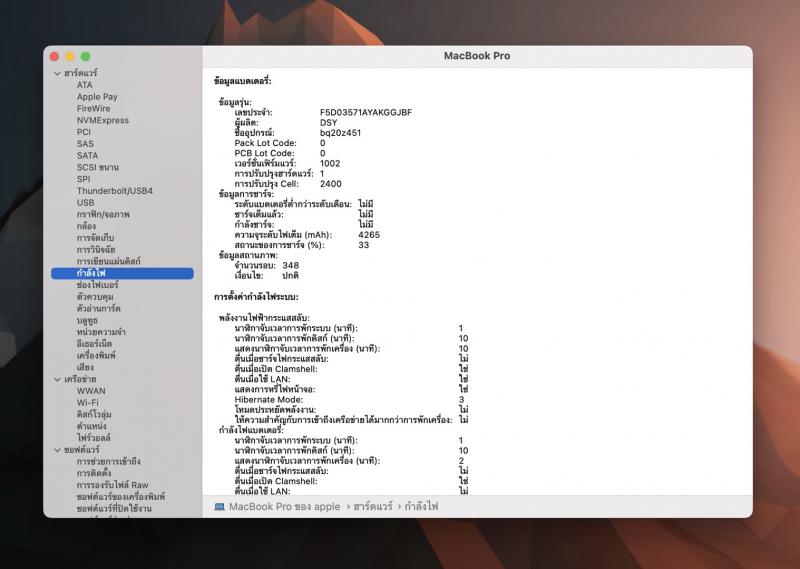800x569 pixels.
Task: Select การจัดเก็บ in the sidebar
Action: pyautogui.click(x=95, y=237)
